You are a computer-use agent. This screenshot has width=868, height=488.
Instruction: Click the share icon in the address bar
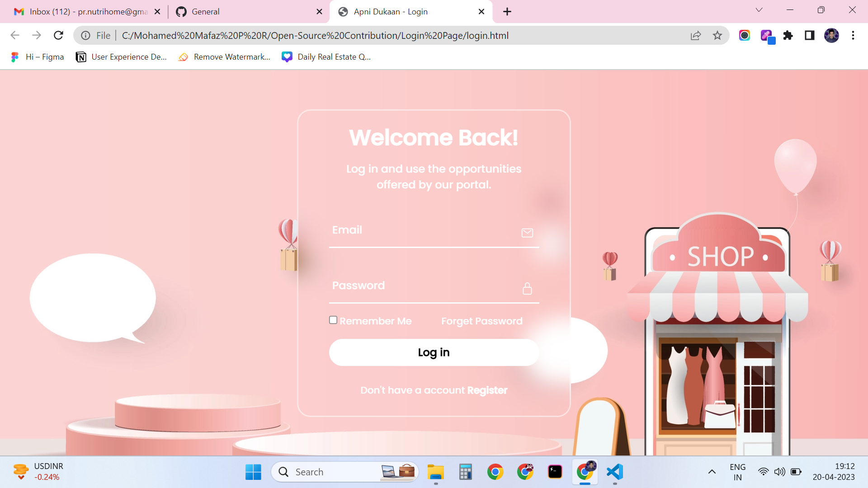696,35
